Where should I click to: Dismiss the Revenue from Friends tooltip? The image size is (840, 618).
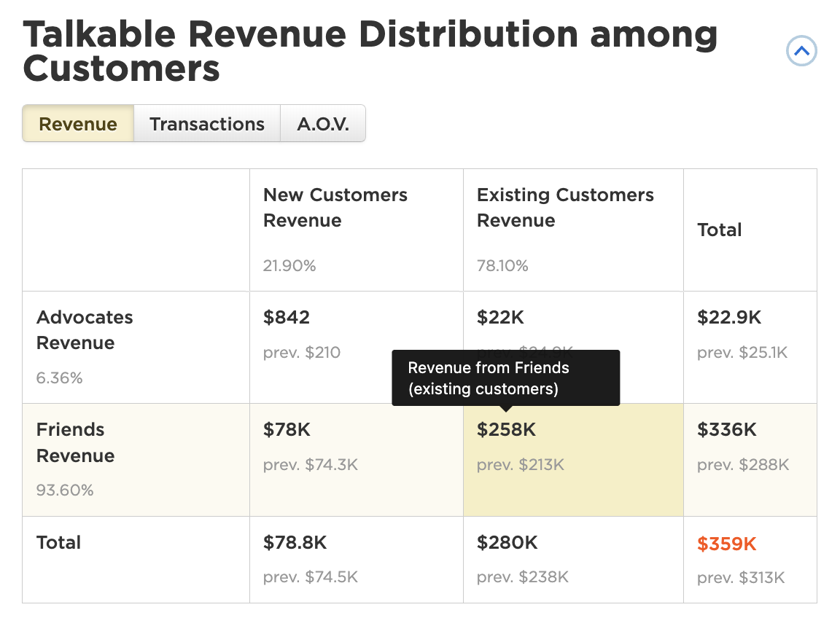click(506, 378)
